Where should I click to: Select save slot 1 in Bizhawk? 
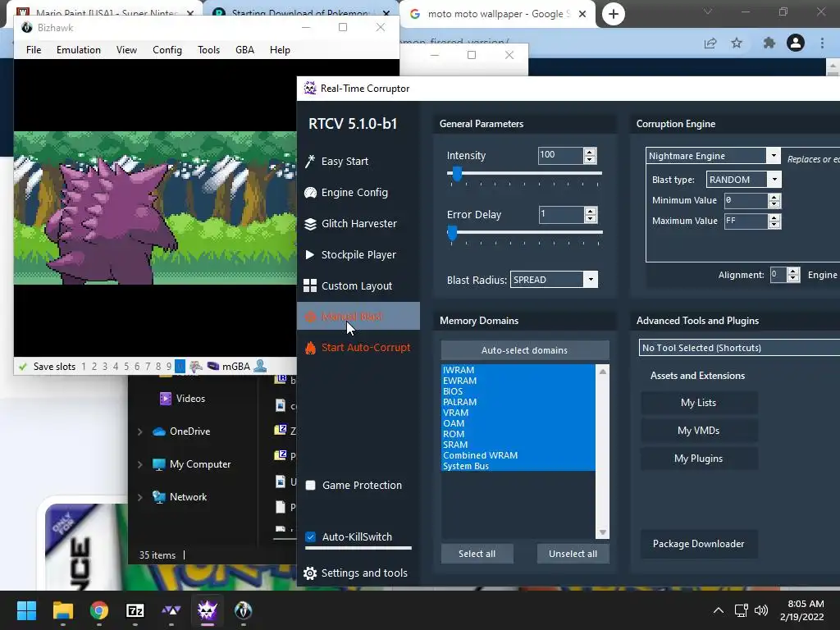tap(84, 367)
